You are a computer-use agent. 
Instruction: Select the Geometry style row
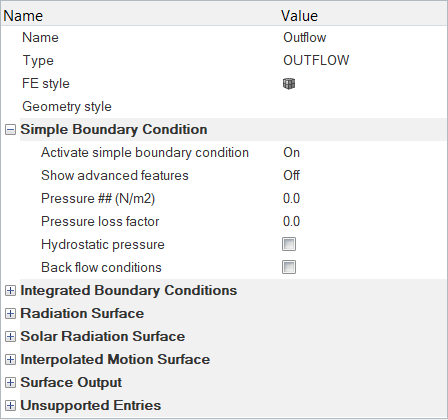pos(224,107)
